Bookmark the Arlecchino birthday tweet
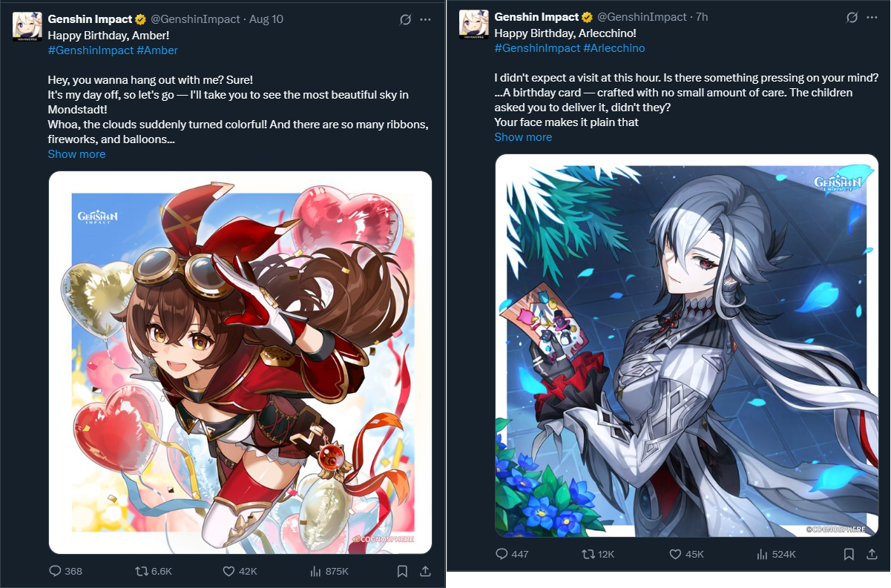891x588 pixels. coord(848,554)
